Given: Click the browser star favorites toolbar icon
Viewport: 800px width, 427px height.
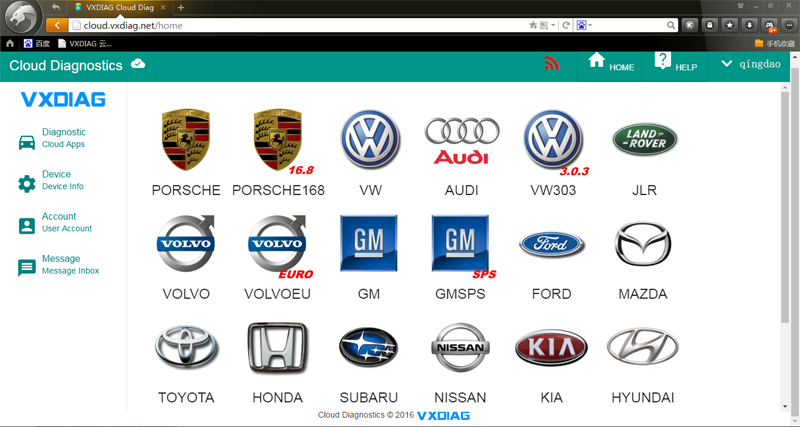Looking at the screenshot, I should click(730, 25).
